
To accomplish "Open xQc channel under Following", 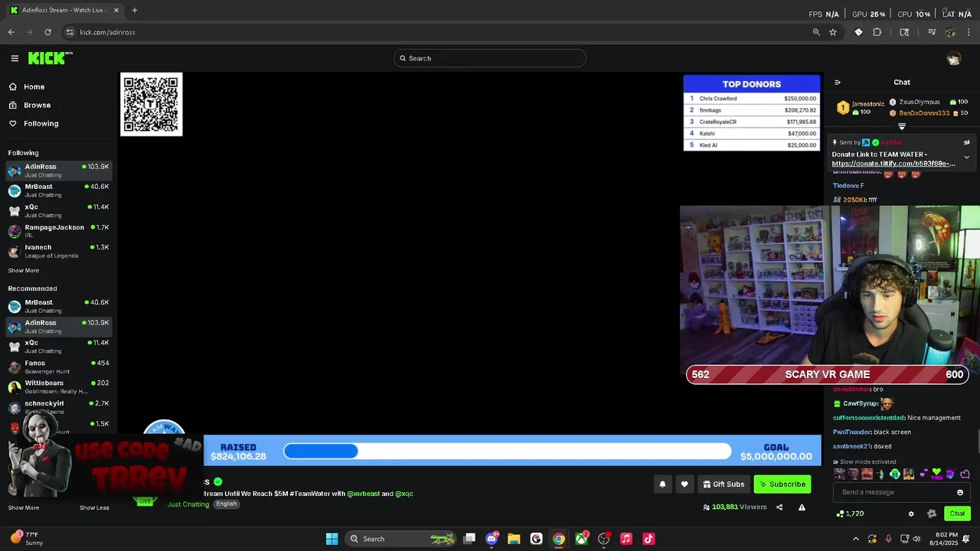I will (x=59, y=210).
